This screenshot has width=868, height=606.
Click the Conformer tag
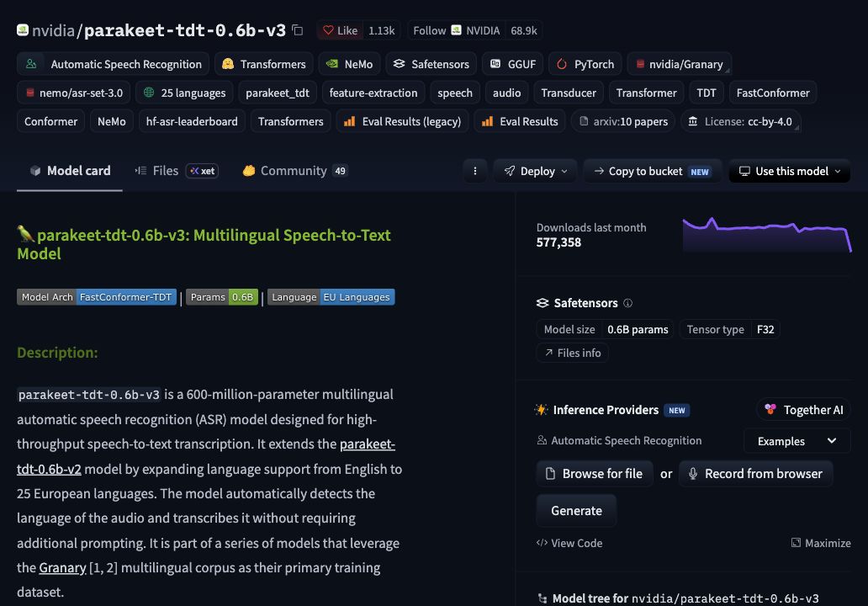coord(51,122)
